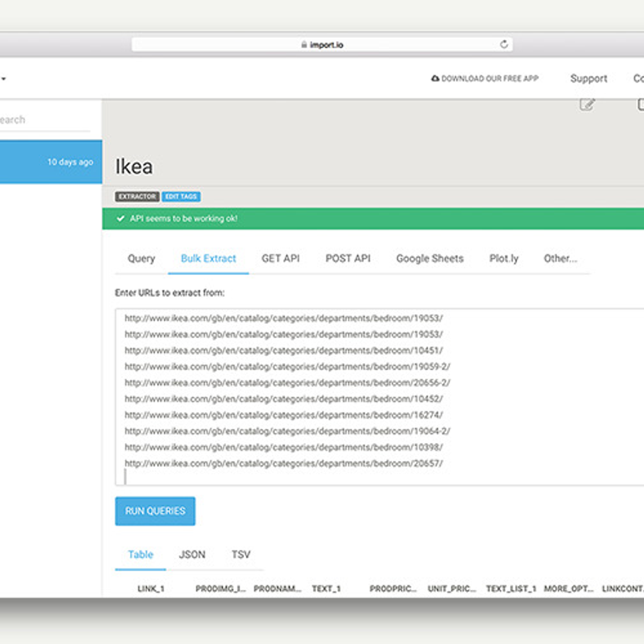
Task: Click the URL line ending in bedroom/19064-2/
Action: tap(288, 431)
